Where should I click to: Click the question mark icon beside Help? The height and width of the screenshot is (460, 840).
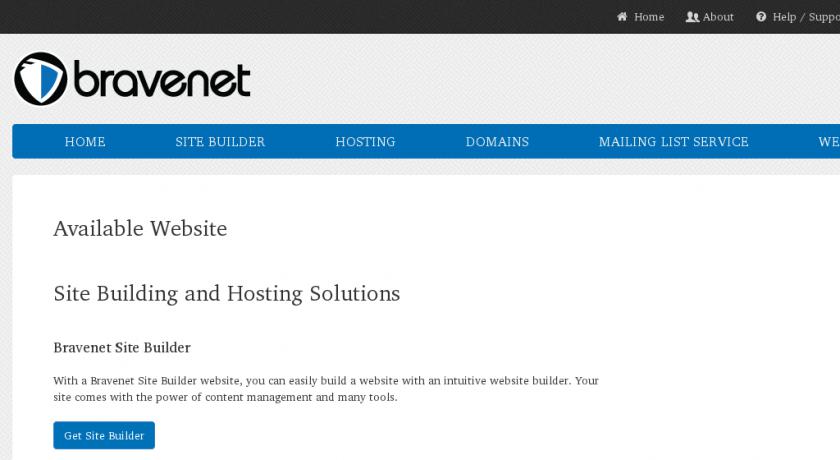pos(761,17)
